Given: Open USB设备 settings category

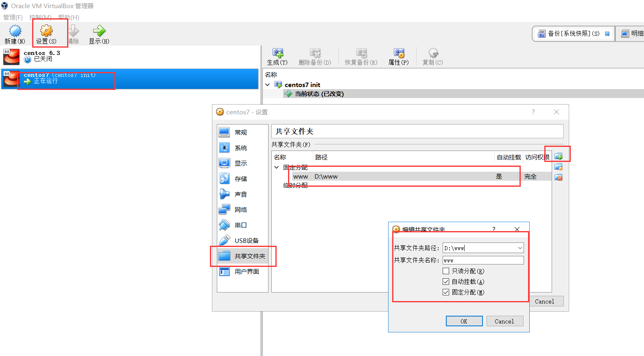Looking at the screenshot, I should (x=242, y=240).
